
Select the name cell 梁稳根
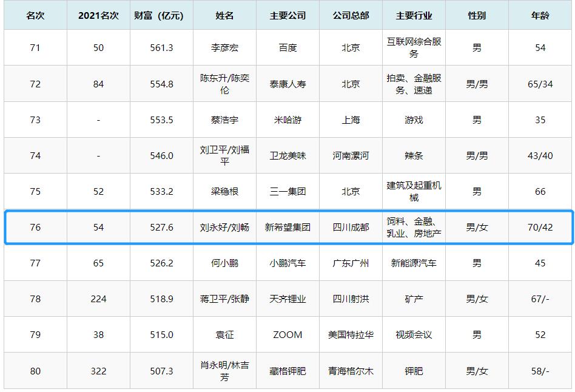tap(224, 192)
